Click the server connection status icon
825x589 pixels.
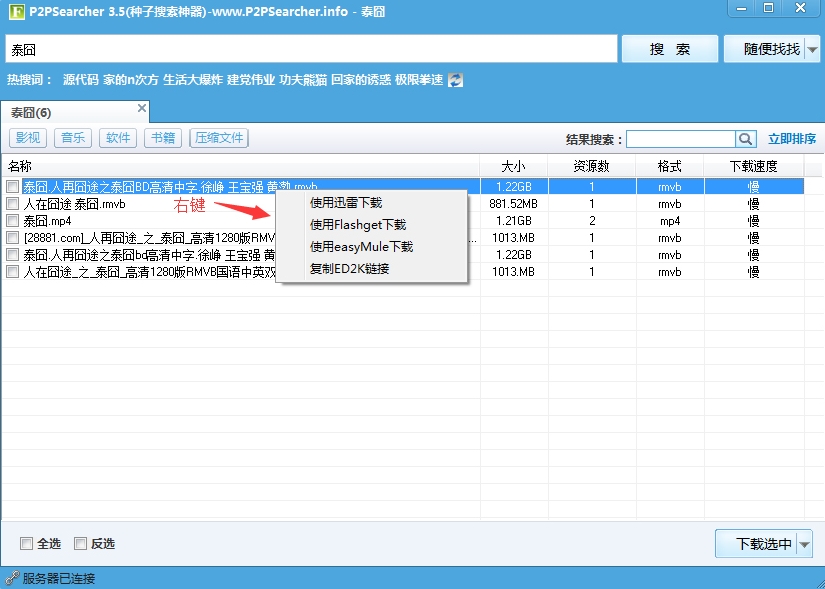(11, 578)
